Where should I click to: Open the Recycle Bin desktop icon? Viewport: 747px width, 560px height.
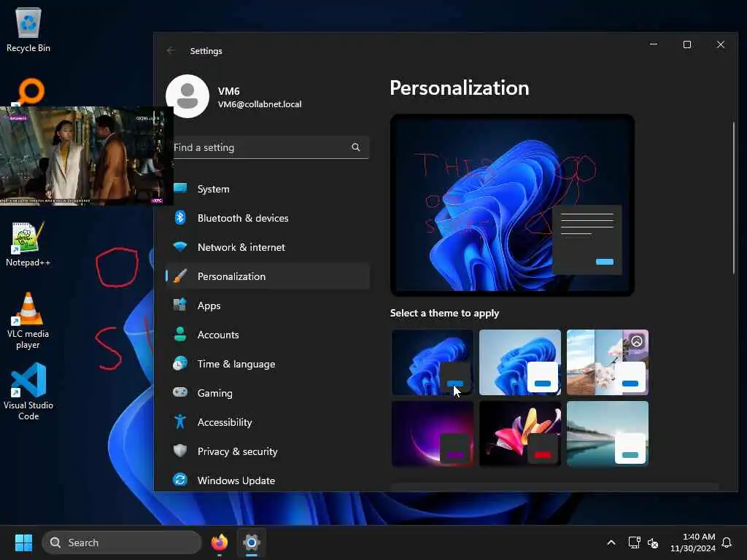pyautogui.click(x=28, y=30)
